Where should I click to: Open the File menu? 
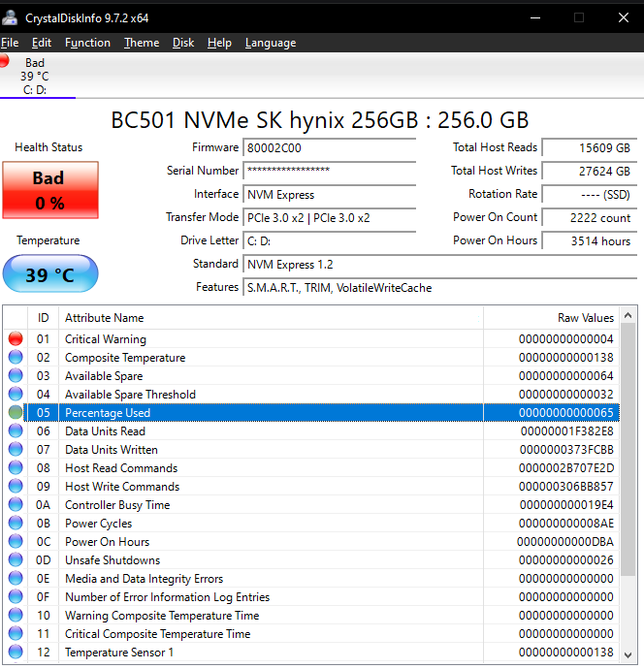(10, 43)
